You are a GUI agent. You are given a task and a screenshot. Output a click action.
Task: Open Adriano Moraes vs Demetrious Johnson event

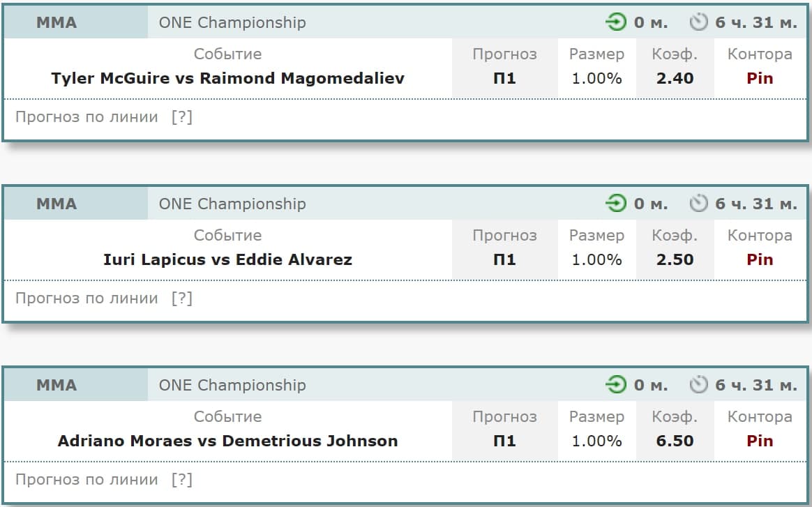point(228,441)
